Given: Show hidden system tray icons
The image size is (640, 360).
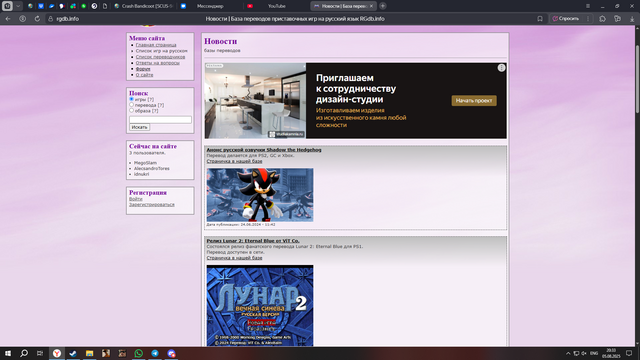Looking at the screenshot, I should tap(568, 353).
